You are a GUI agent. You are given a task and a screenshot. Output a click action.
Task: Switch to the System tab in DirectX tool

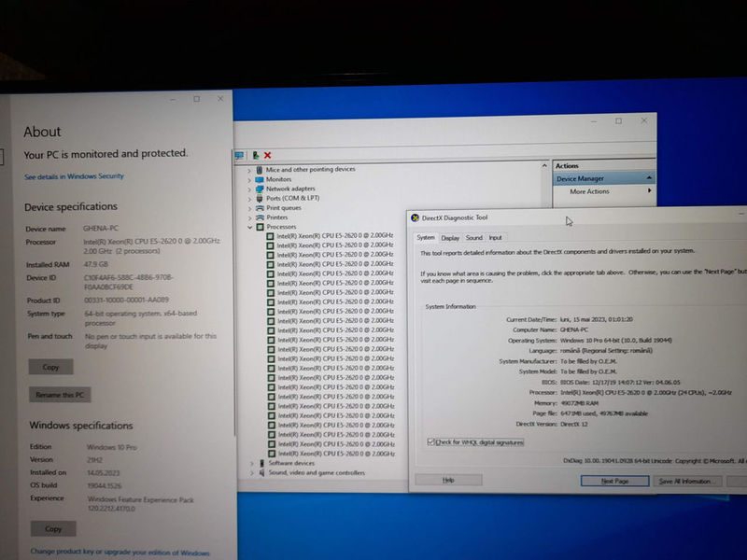426,237
